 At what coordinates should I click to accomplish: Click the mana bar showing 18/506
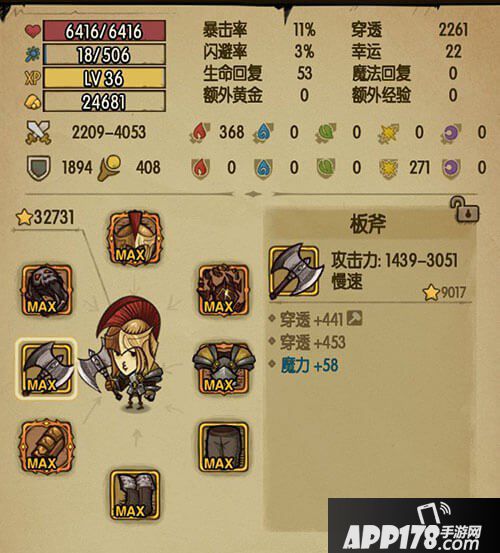tap(104, 55)
